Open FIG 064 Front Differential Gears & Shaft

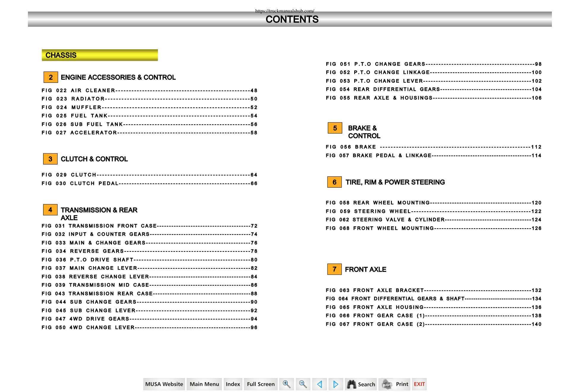pyautogui.click(x=434, y=299)
